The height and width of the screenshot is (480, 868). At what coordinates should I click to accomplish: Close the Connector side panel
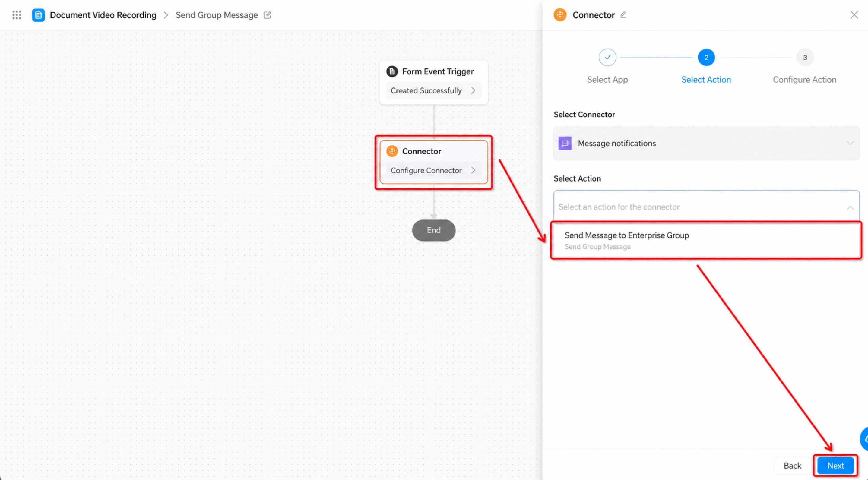854,15
